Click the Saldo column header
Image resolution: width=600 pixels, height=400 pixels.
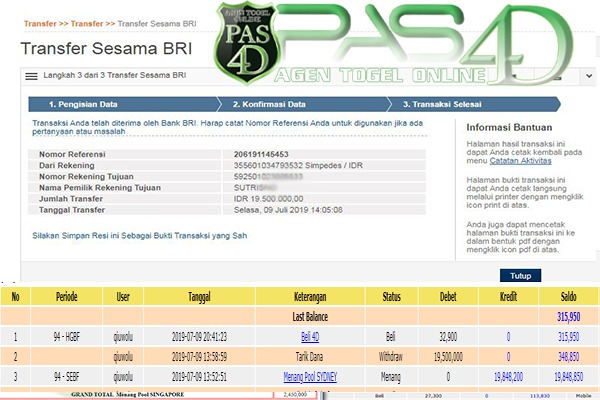click(x=569, y=297)
